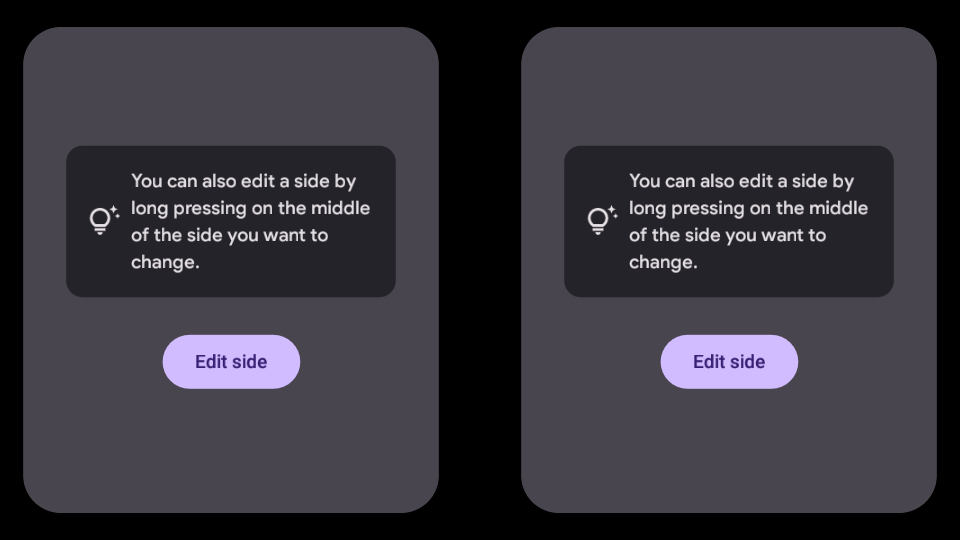Select the left tip line "You can also edit a side by"
Image resolution: width=960 pixels, height=540 pixels.
(243, 181)
